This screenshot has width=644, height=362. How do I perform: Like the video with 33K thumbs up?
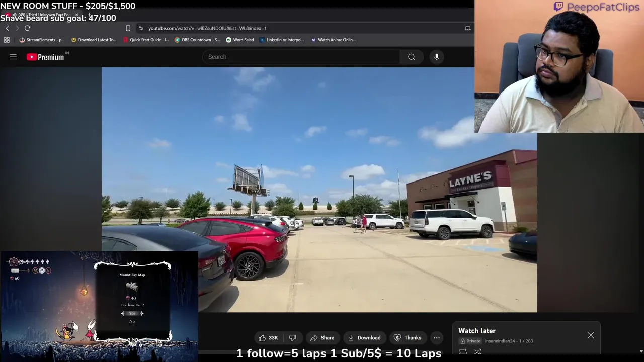[268, 338]
